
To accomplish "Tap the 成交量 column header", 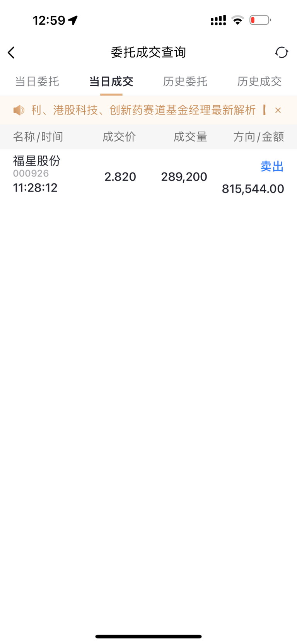I will (190, 137).
